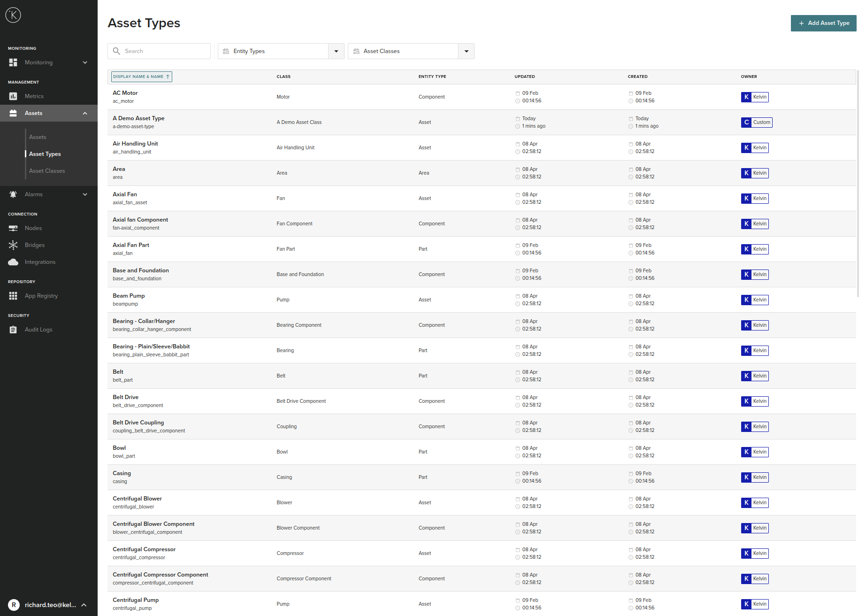This screenshot has height=616, width=866.
Task: Open the Asset Classes dropdown
Action: 466,51
